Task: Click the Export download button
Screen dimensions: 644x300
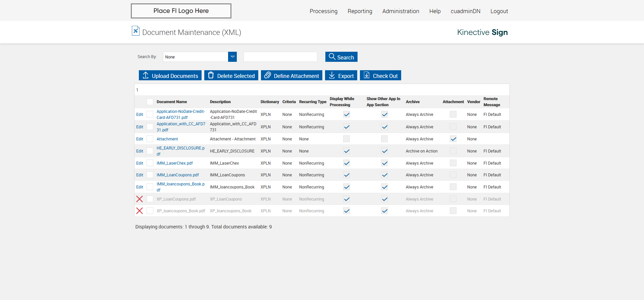Action: click(x=341, y=76)
